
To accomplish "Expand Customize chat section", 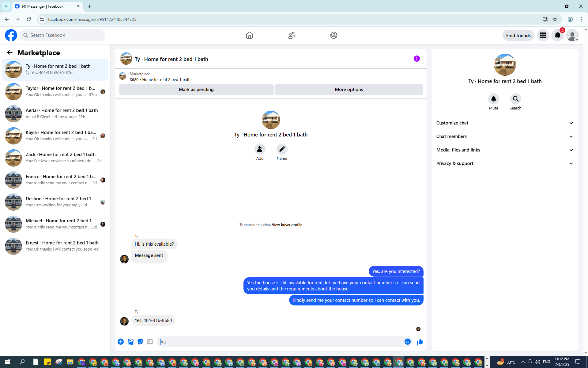I will [x=504, y=123].
